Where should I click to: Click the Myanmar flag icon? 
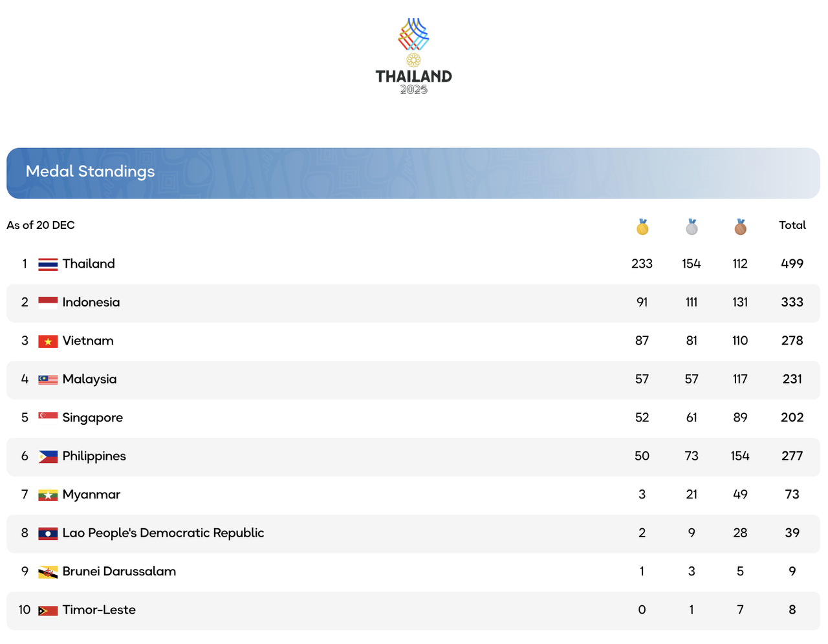pos(48,495)
